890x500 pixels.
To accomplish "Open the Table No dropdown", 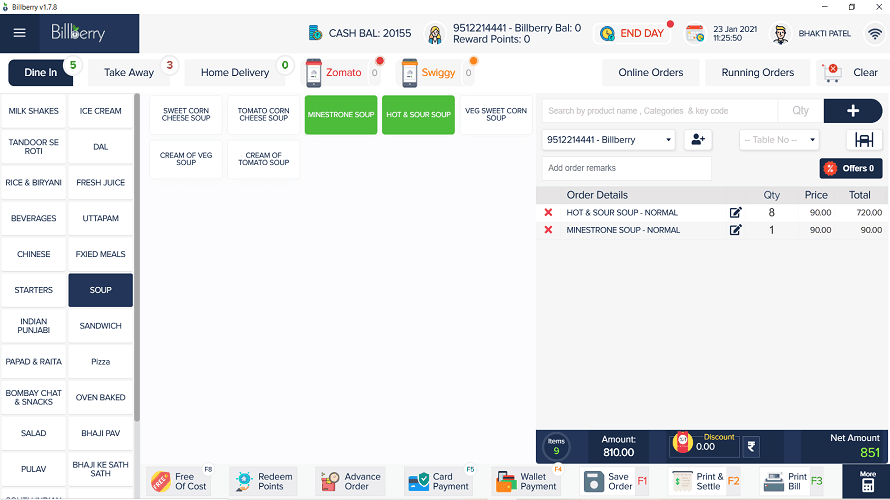I will click(x=779, y=140).
